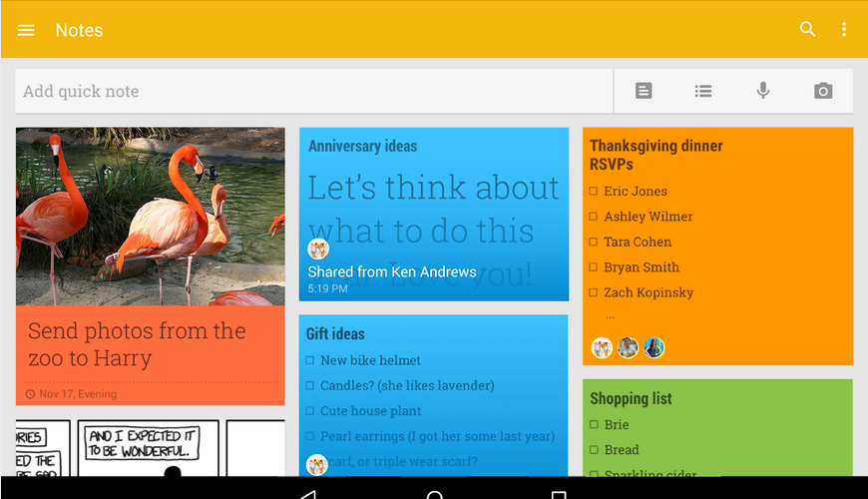The image size is (868, 499).
Task: Mark Brie as bought in Shopping list
Action: 594,425
